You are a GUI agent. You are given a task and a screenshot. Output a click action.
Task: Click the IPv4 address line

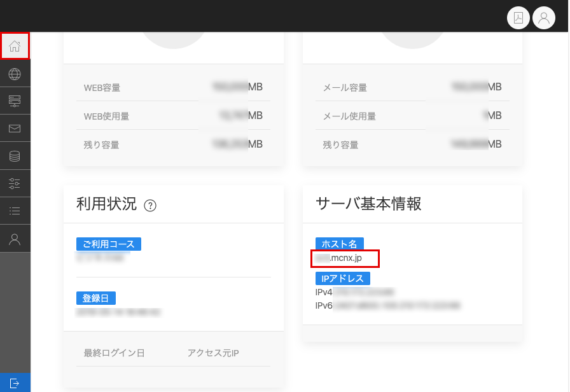click(x=355, y=292)
